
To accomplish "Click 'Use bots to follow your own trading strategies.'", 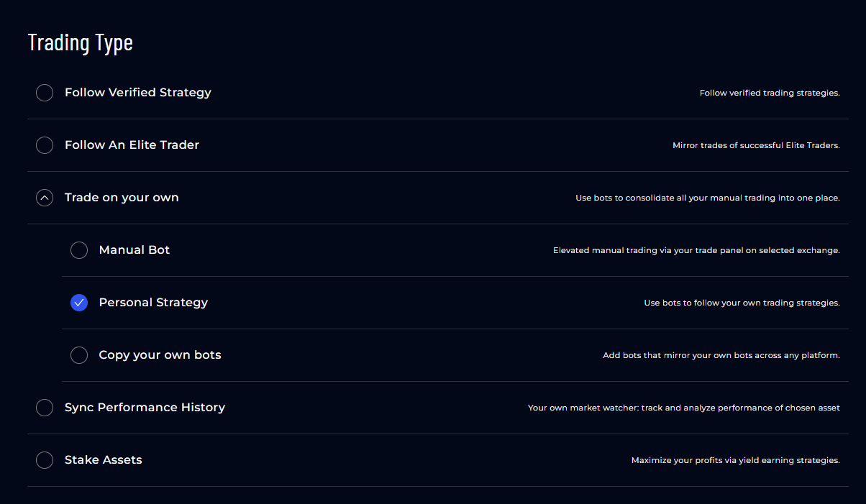I will 742,303.
